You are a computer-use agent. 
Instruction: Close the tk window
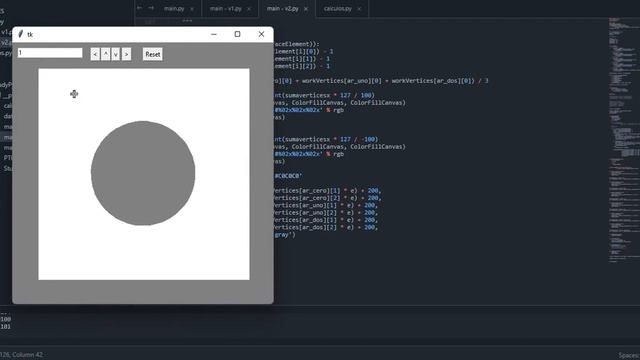tap(262, 34)
